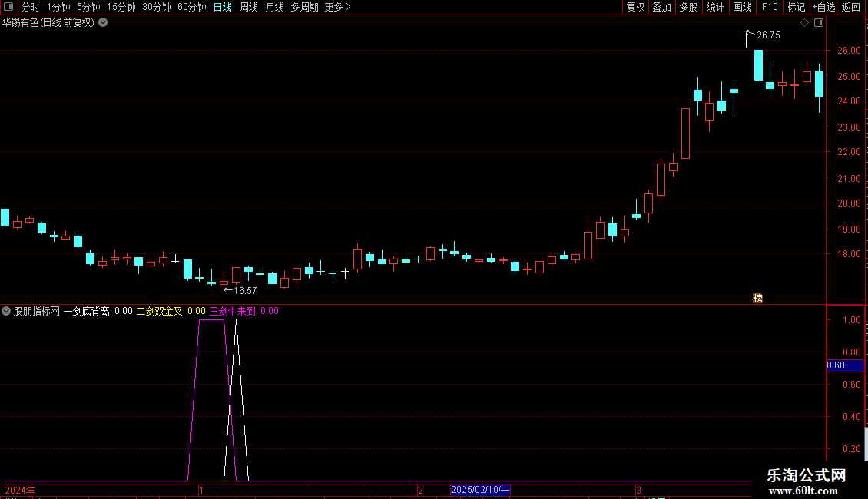
Task: Click the 18.00 price axis label
Action: pyautogui.click(x=849, y=254)
